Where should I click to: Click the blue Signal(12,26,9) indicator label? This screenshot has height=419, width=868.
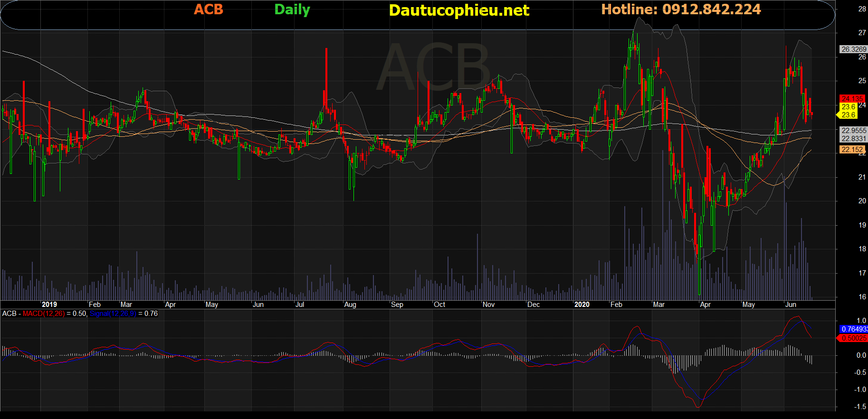113,314
